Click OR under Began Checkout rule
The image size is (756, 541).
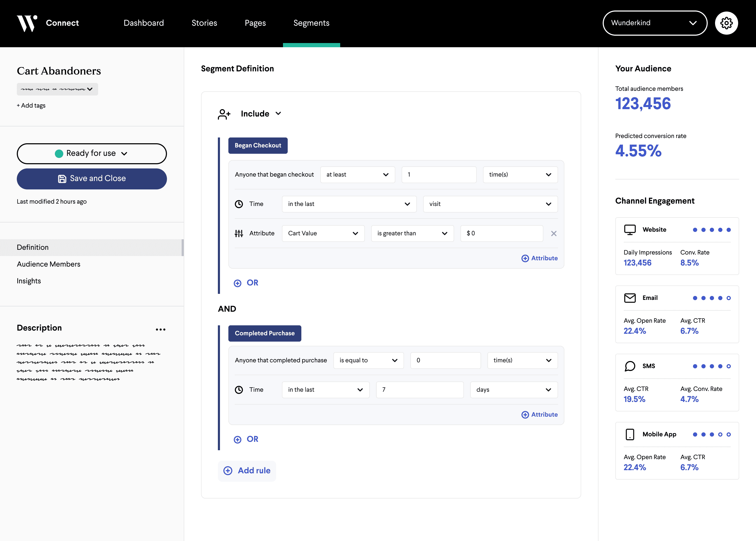(246, 283)
